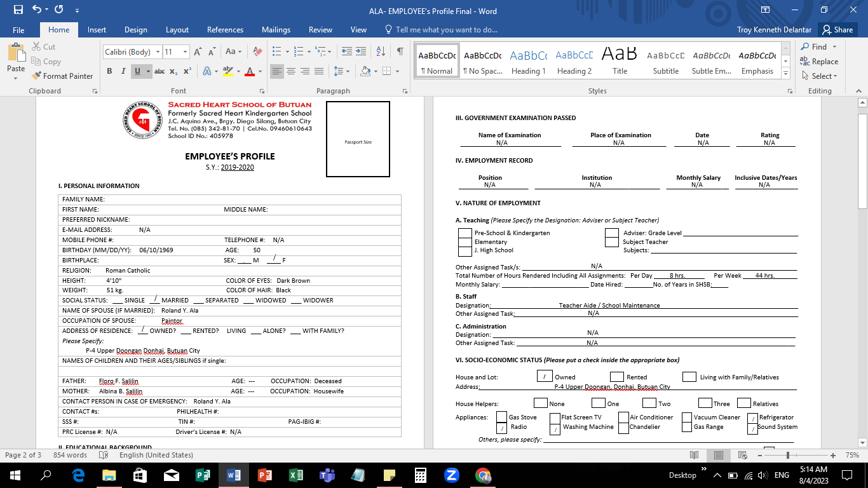868x488 pixels.
Task: Check the Pre-School & Kindergarten box
Action: [465, 233]
